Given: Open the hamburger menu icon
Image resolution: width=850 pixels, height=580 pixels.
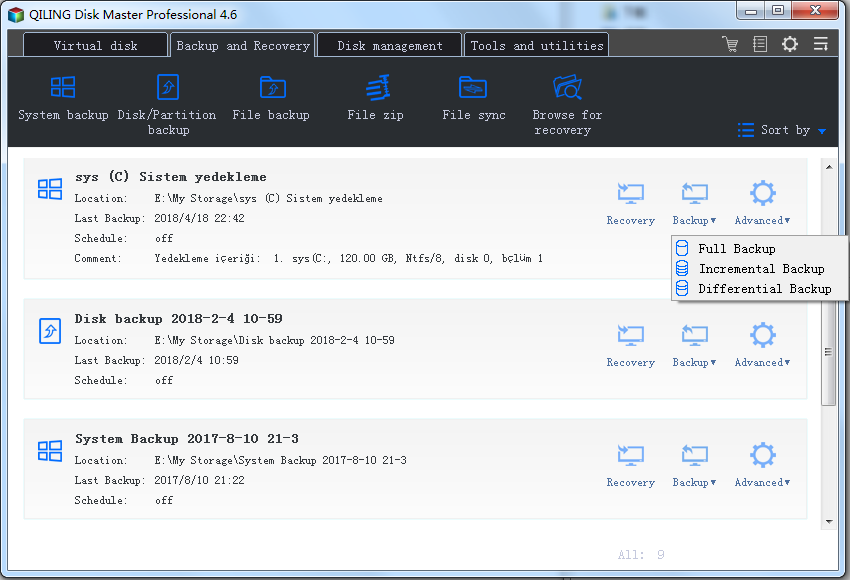Looking at the screenshot, I should point(821,44).
